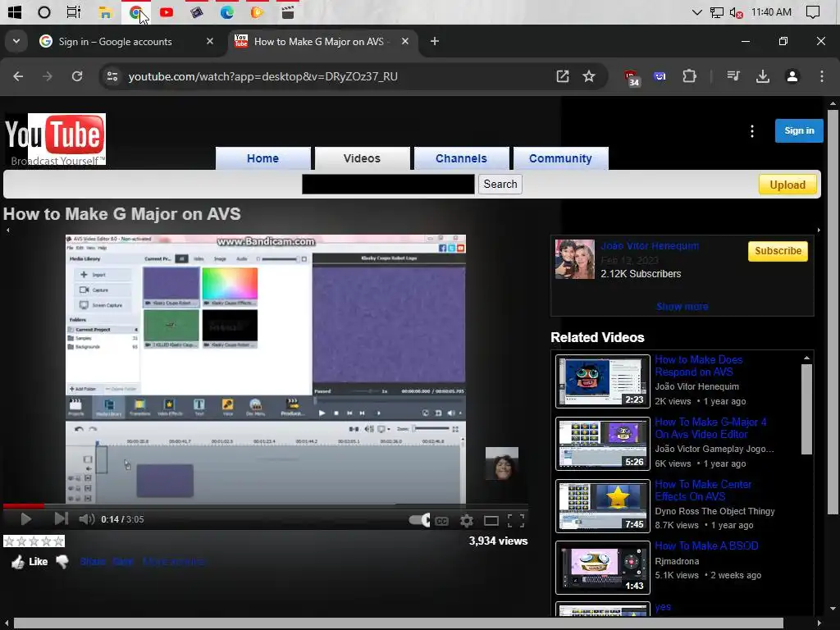Click the YouTube search input field
This screenshot has height=630, width=840.
[388, 185]
